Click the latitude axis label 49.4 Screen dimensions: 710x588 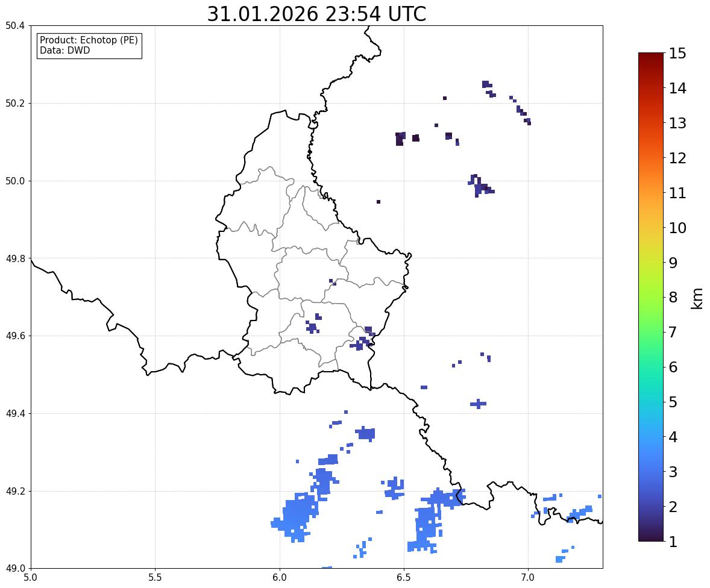tap(15, 413)
